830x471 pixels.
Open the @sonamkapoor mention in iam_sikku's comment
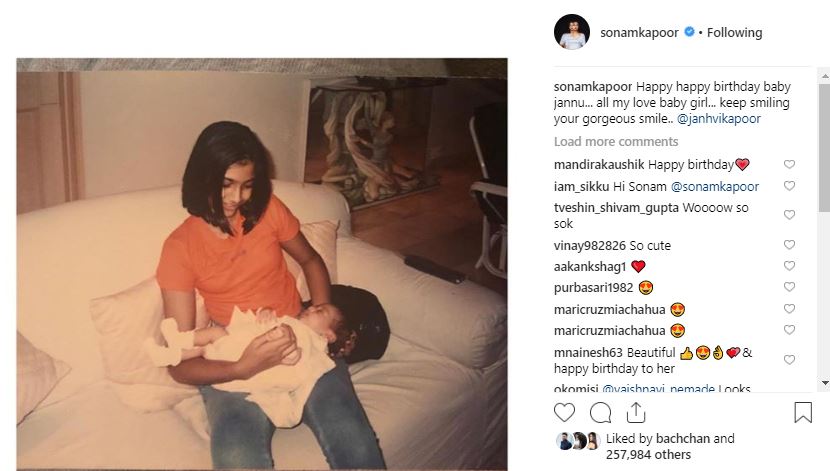point(715,187)
